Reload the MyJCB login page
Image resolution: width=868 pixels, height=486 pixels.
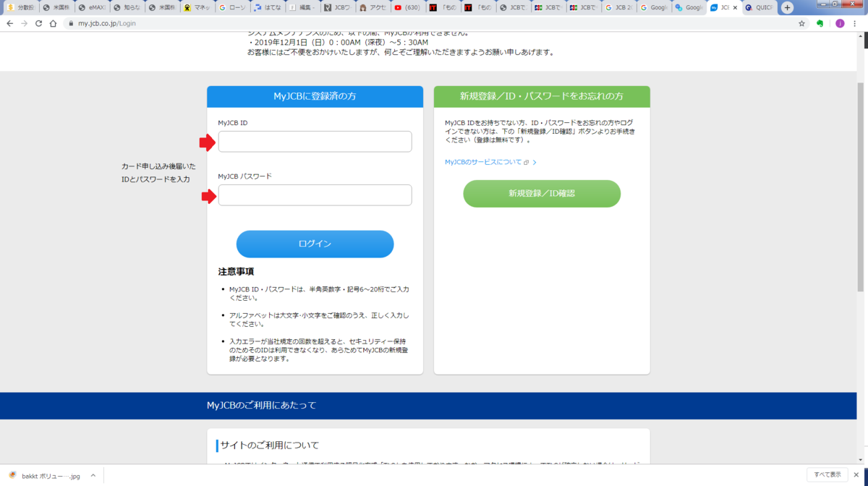(x=38, y=23)
